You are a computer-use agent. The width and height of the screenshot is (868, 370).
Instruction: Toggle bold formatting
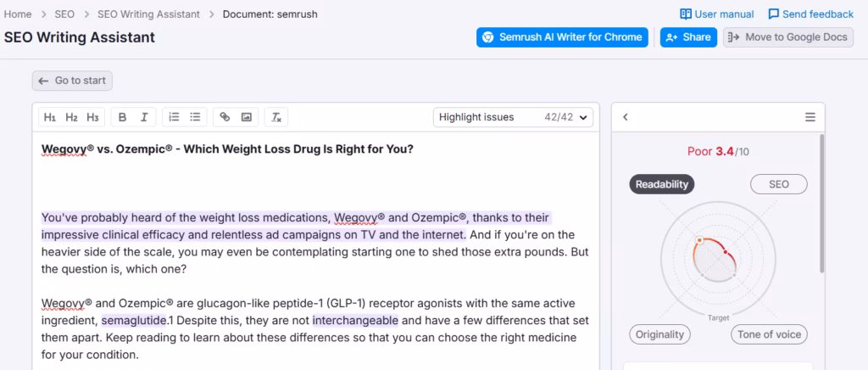point(123,117)
